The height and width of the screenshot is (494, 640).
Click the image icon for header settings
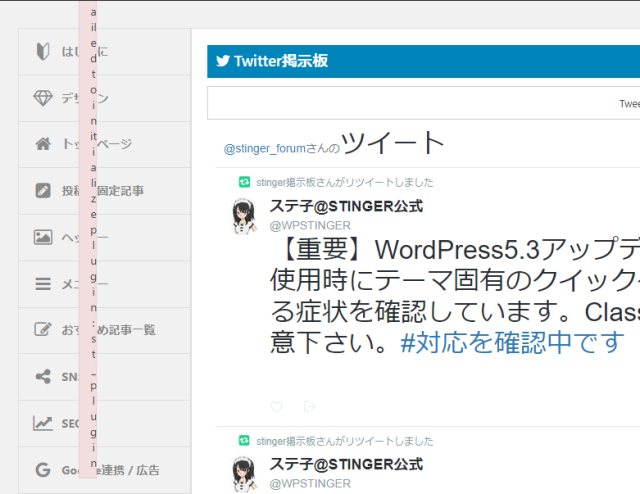click(43, 237)
